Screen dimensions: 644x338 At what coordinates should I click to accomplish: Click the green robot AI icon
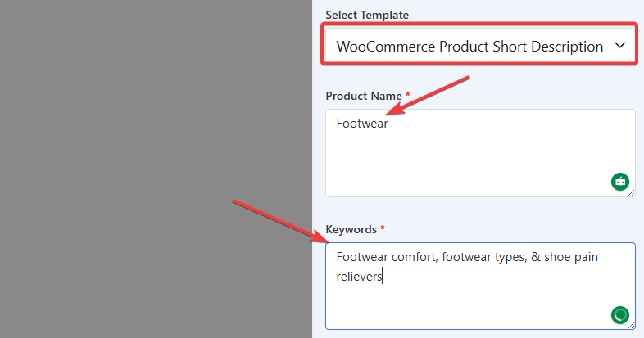coord(620,181)
